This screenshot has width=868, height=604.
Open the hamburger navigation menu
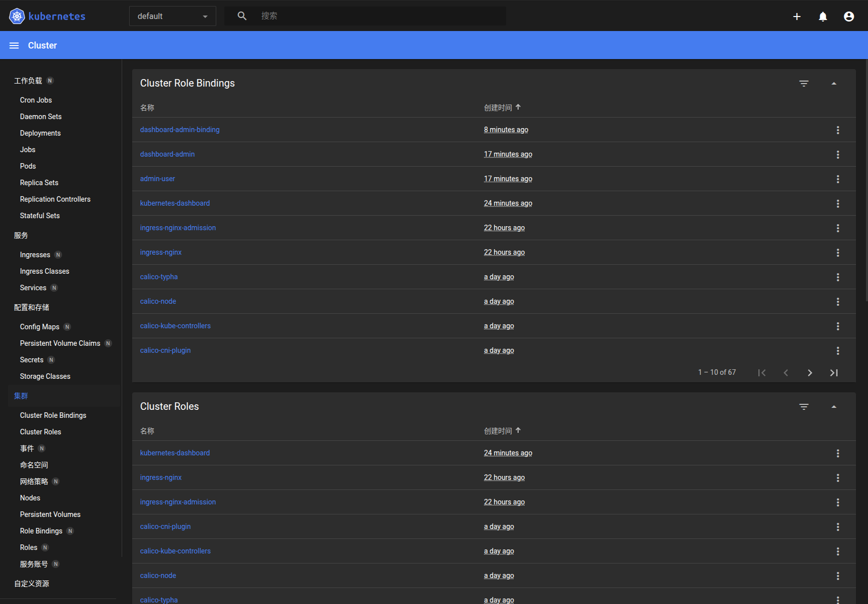(x=14, y=46)
